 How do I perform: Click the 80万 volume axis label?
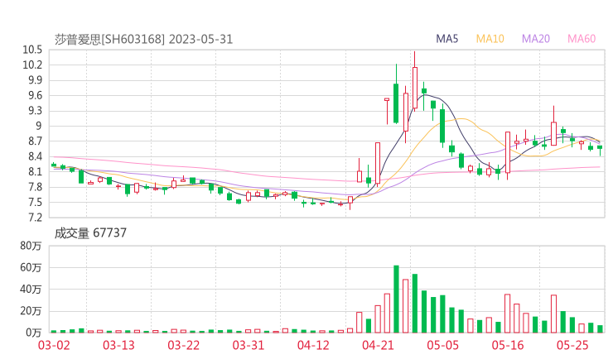(31, 246)
